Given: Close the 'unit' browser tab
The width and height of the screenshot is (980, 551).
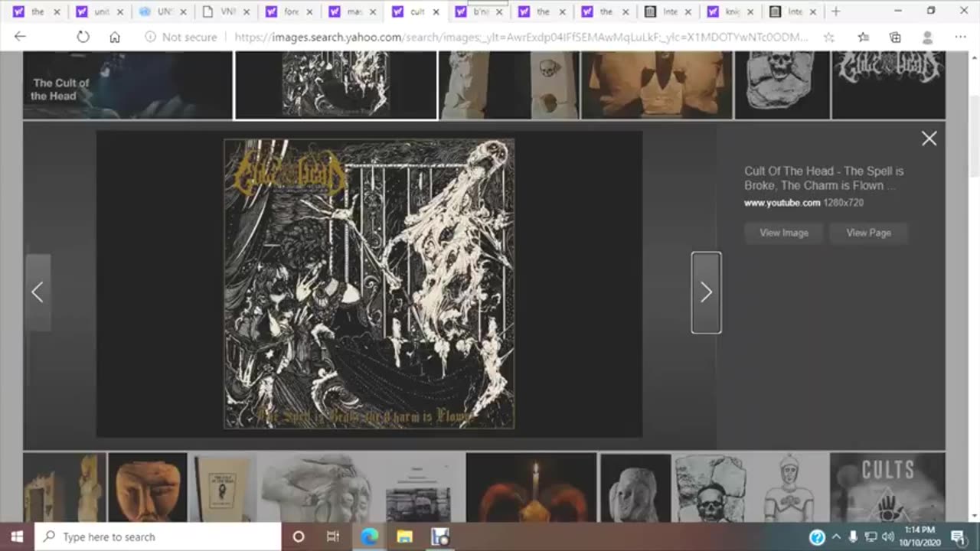Looking at the screenshot, I should pyautogui.click(x=119, y=11).
